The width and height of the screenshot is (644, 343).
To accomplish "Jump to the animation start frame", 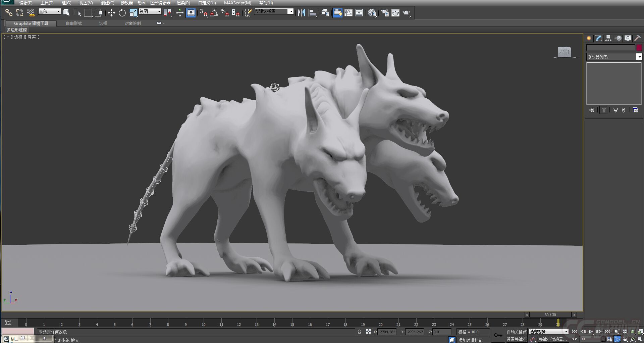I will pyautogui.click(x=575, y=332).
